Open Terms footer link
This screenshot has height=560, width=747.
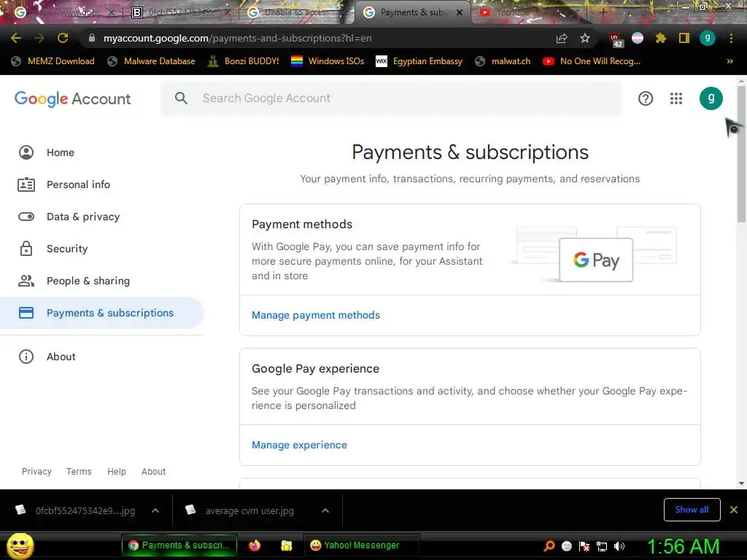click(x=79, y=472)
